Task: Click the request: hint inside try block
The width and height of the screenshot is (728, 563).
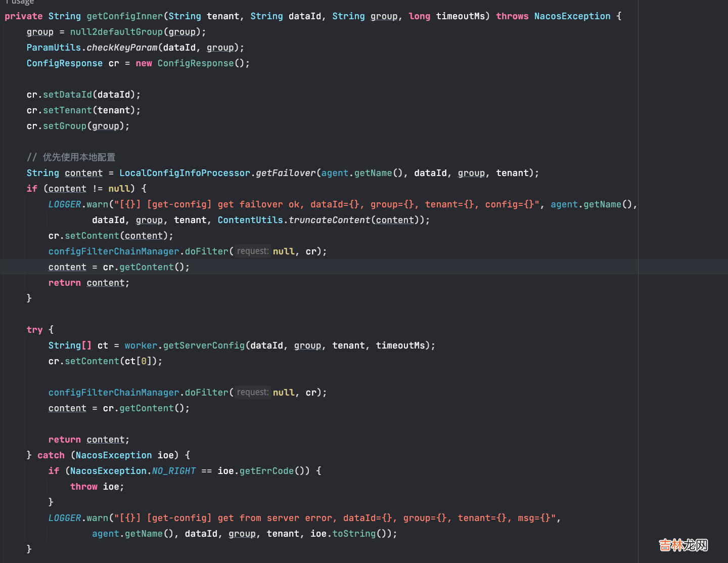Action: click(253, 393)
